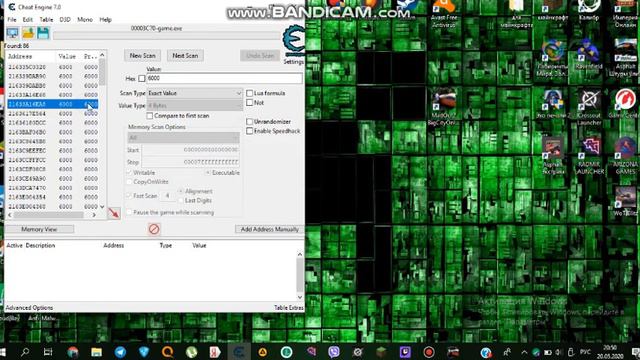Open the Value Type dropdown
Image resolution: width=640 pixels, height=360 pixels.
[195, 105]
